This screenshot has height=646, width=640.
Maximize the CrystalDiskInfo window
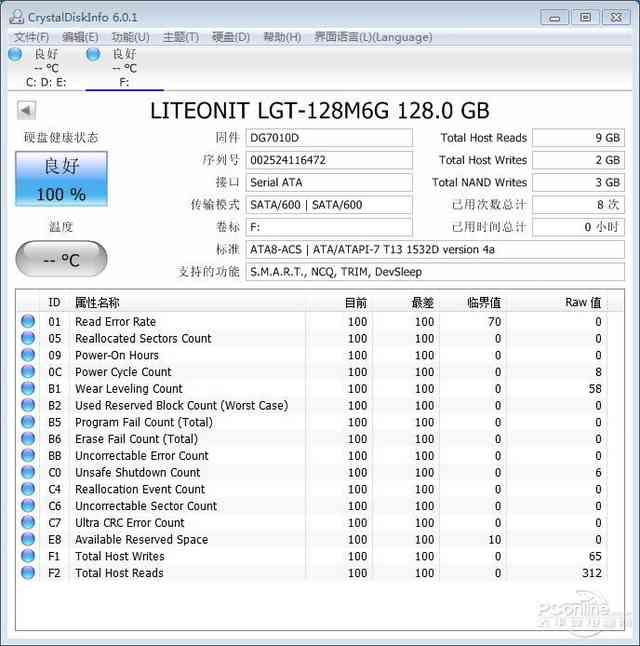(585, 17)
